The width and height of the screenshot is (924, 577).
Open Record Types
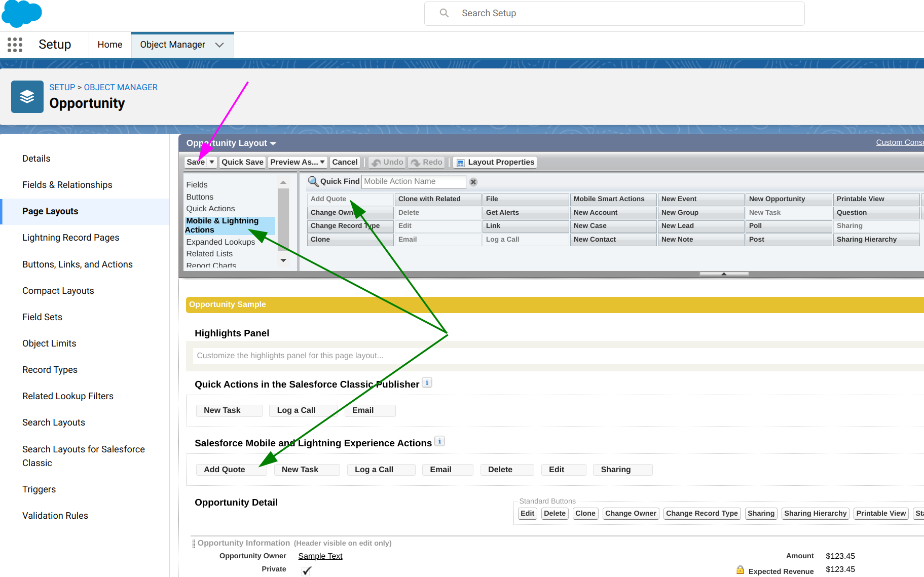pos(50,370)
